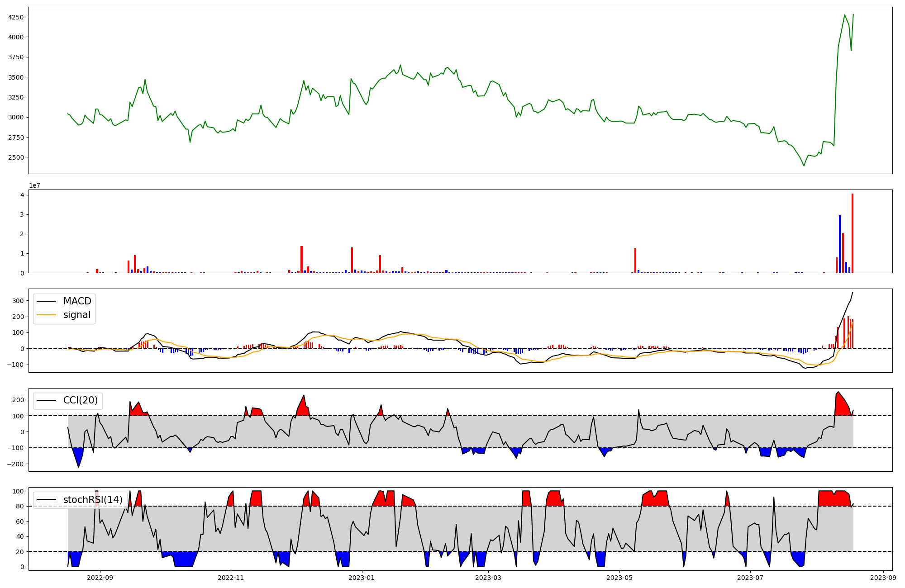Select the 2022-09 date axis label
This screenshot has height=588, width=905.
pos(100,578)
